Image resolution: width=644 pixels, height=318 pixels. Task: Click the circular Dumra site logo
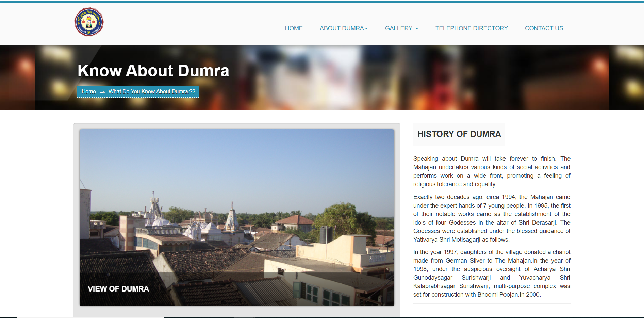pyautogui.click(x=89, y=22)
